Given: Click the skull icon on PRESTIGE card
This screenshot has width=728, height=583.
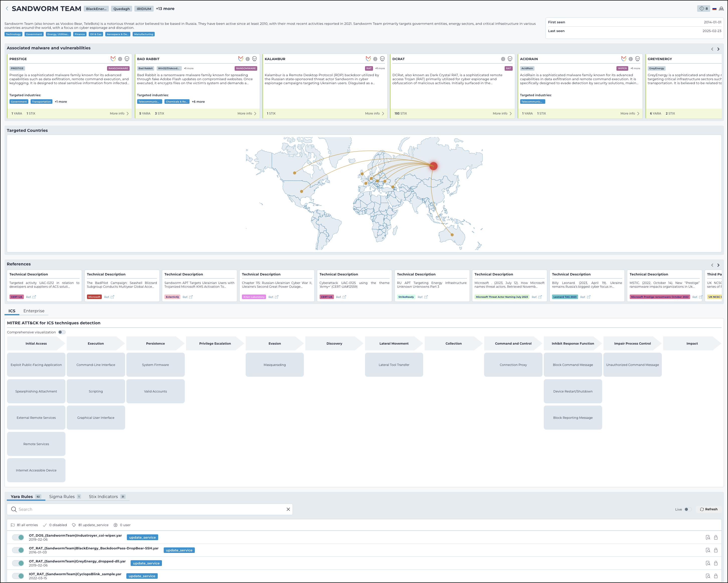Looking at the screenshot, I should click(127, 59).
